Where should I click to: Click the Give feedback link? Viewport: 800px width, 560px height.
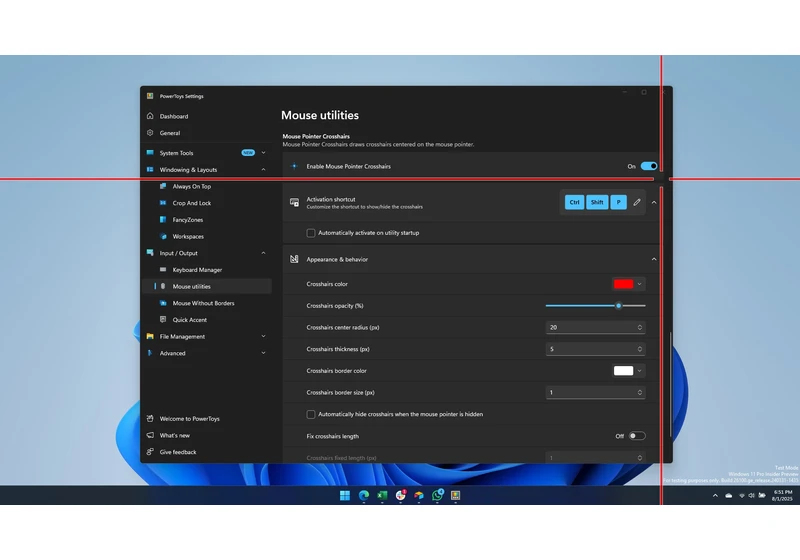tap(178, 452)
